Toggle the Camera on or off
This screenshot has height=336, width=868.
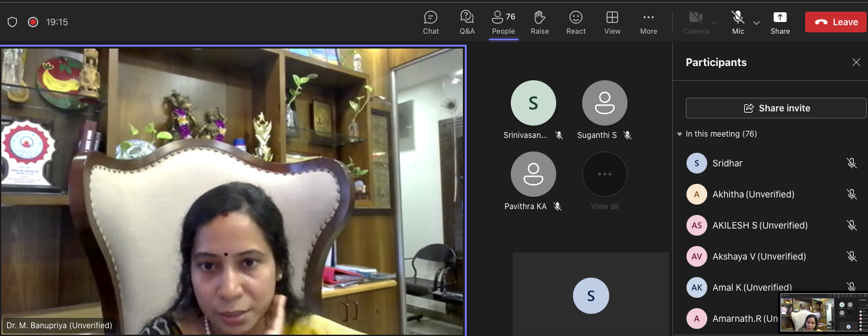point(696,22)
